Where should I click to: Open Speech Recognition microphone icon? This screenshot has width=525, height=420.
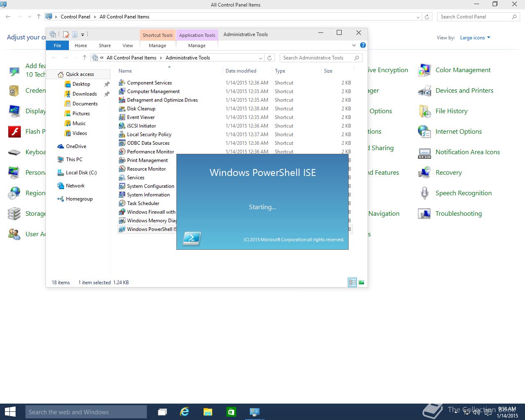pyautogui.click(x=425, y=193)
